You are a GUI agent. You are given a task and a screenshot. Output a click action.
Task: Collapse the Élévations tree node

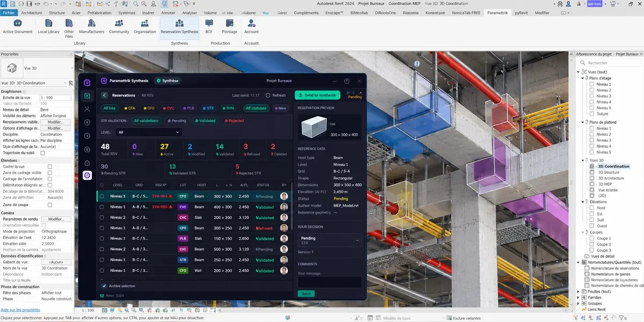tap(583, 202)
